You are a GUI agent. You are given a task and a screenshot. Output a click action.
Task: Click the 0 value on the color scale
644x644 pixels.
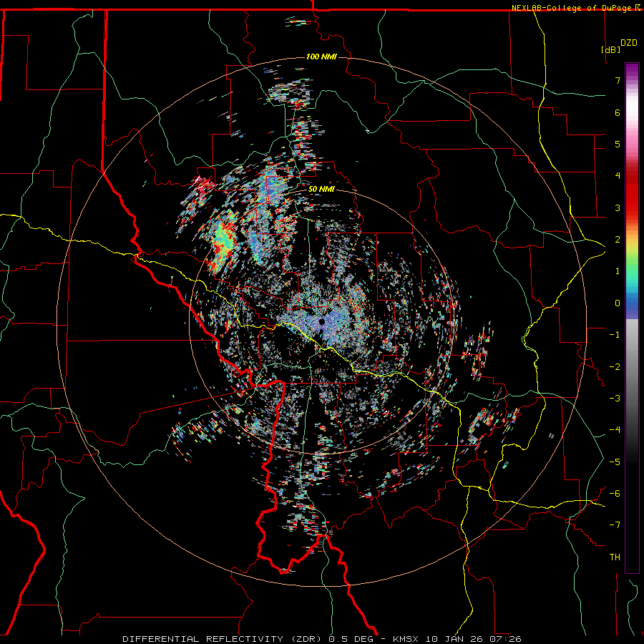click(618, 303)
